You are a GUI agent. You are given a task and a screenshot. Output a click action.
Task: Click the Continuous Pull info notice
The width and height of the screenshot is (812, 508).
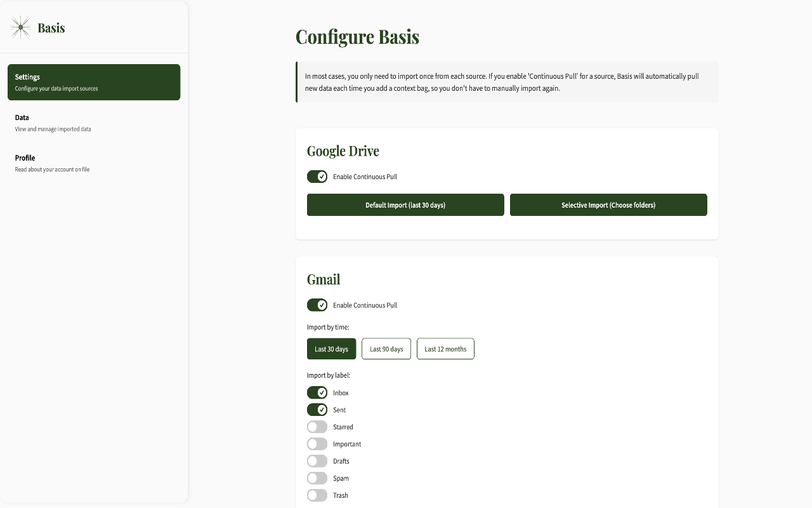(507, 82)
